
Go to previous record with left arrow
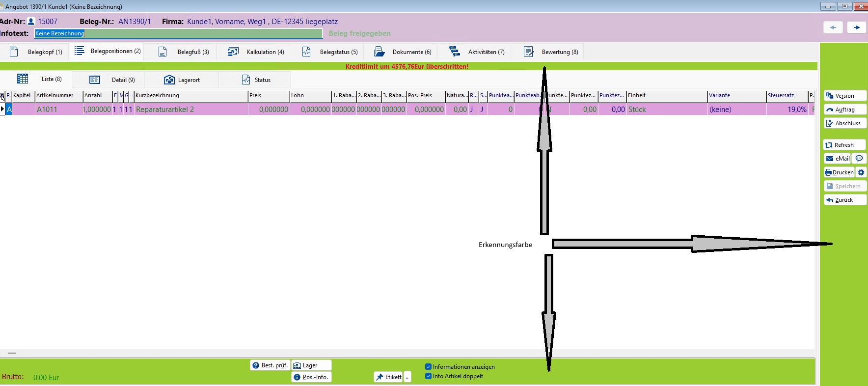point(833,28)
